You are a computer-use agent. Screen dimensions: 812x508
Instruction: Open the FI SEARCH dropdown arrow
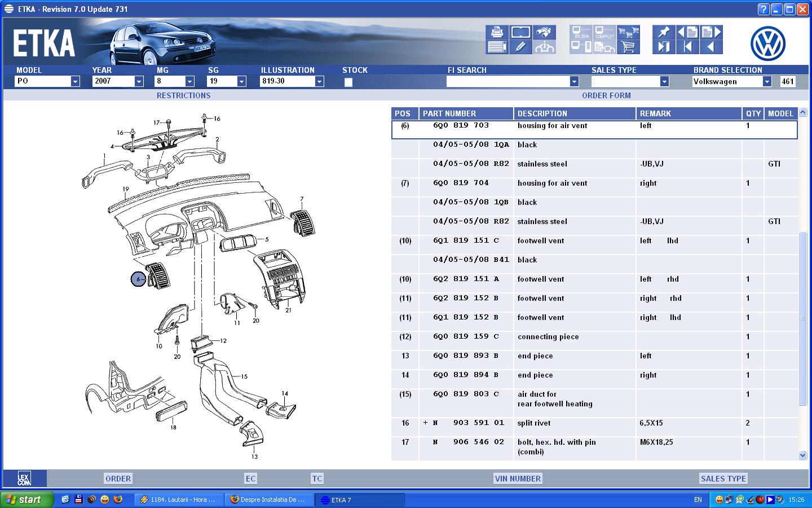click(574, 81)
